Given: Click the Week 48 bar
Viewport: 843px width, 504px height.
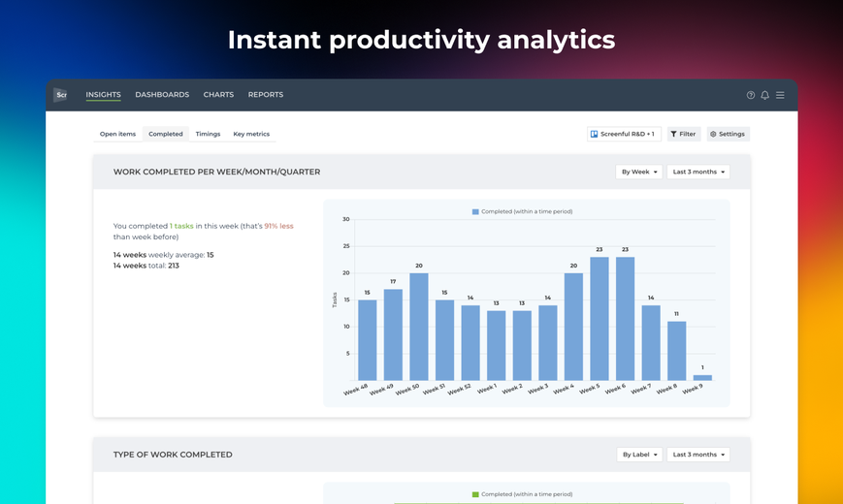Looking at the screenshot, I should [x=368, y=340].
